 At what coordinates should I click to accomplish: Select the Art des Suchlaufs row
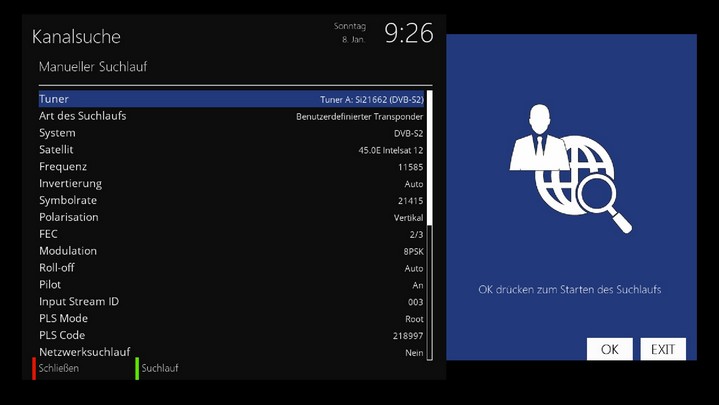click(231, 116)
